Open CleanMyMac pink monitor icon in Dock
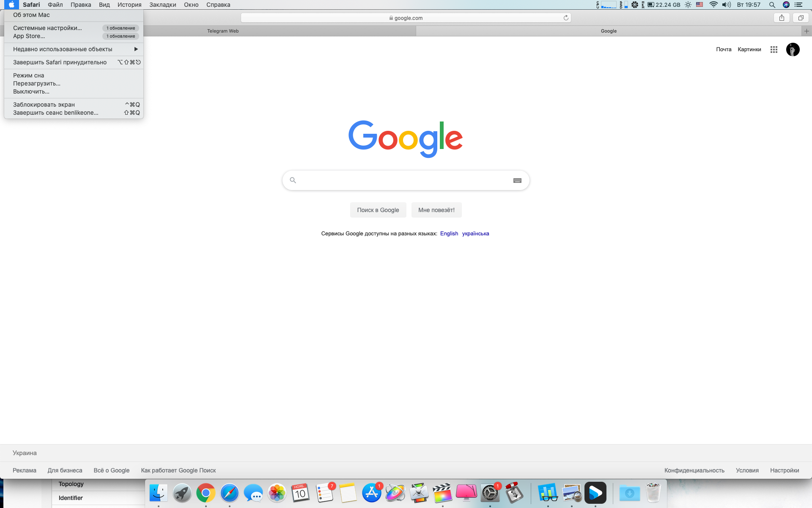The image size is (812, 508). (466, 493)
